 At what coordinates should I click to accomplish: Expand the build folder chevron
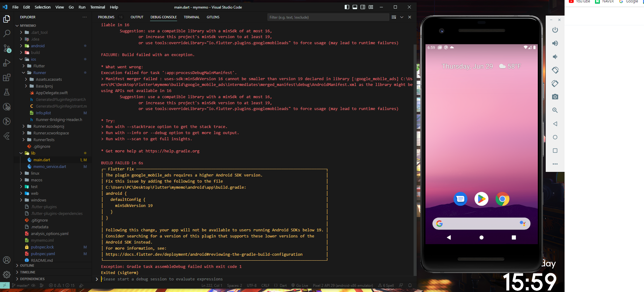(x=21, y=52)
